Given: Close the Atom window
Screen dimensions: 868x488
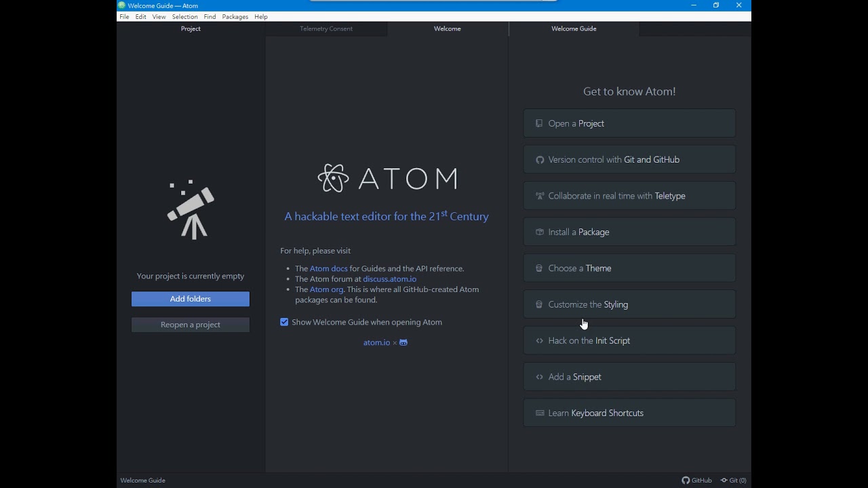Looking at the screenshot, I should [739, 5].
